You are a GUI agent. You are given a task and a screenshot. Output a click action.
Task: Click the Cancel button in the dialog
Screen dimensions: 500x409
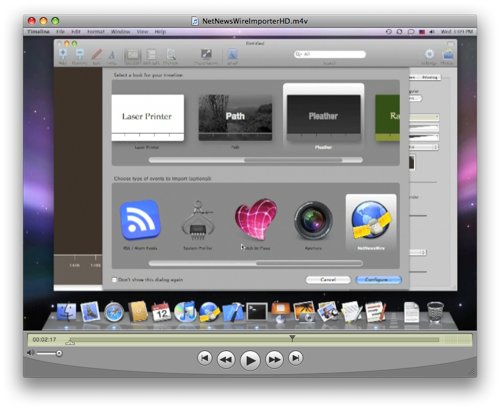click(x=328, y=280)
